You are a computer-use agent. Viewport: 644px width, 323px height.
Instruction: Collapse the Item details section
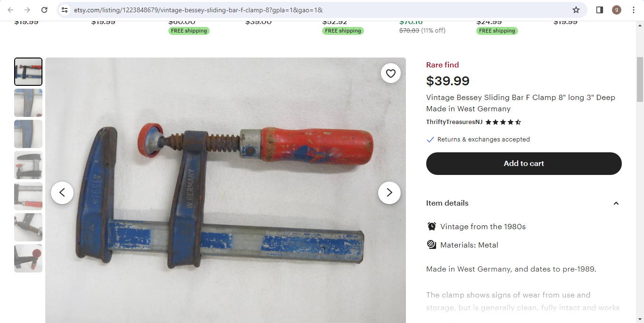pyautogui.click(x=616, y=203)
